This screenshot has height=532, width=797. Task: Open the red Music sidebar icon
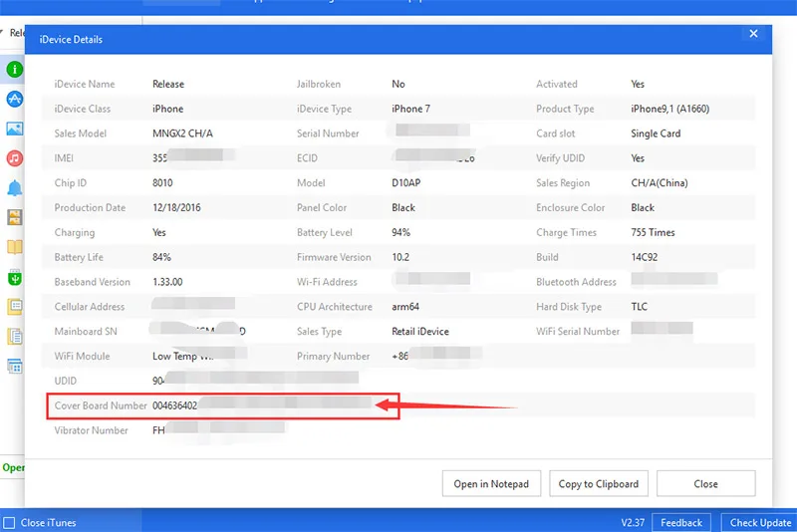[15, 158]
